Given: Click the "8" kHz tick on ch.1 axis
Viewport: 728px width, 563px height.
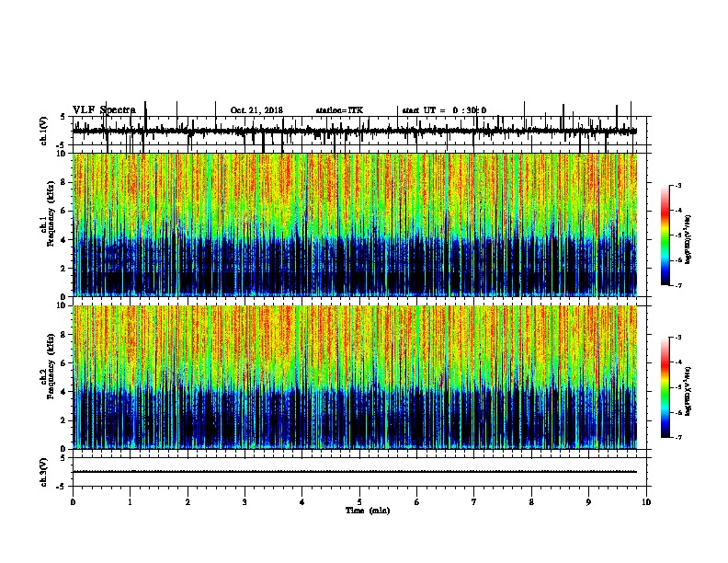Looking at the screenshot, I should pyautogui.click(x=64, y=182).
